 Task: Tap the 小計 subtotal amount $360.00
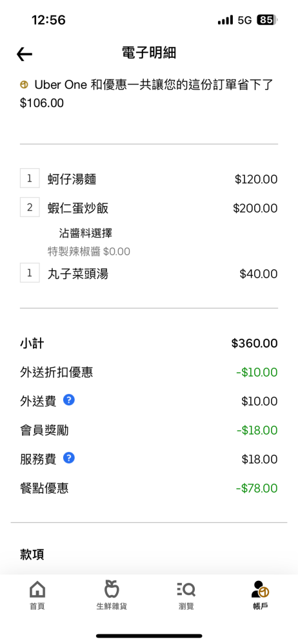[254, 343]
